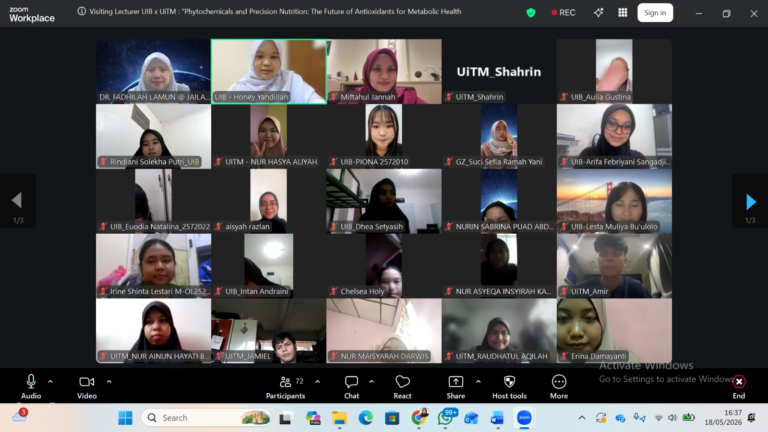Select the UIB-PIONA 2572010 tile
Screen dimensions: 768x432
384,136
